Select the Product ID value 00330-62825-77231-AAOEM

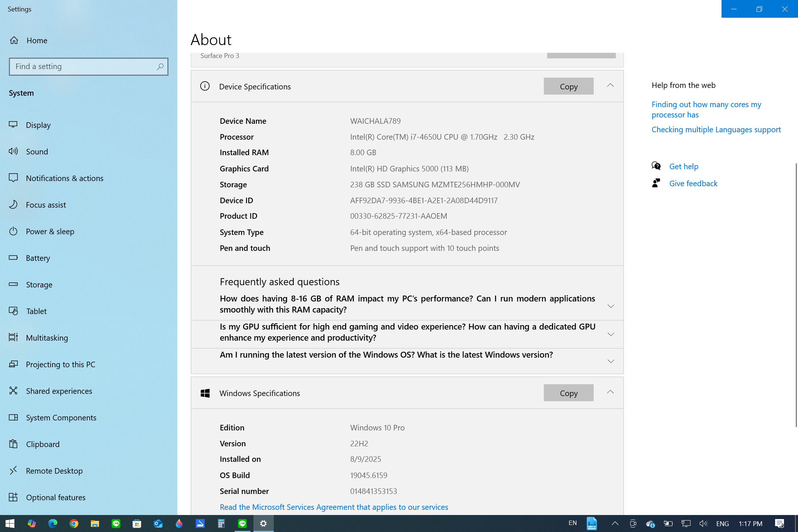[399, 216]
